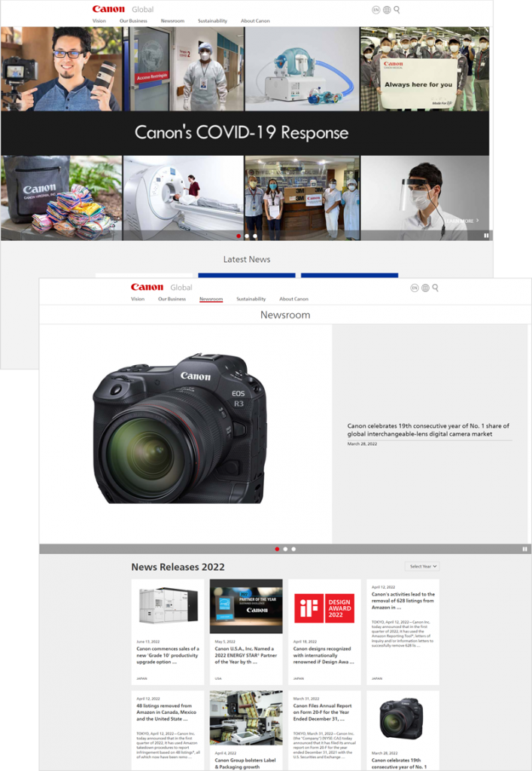The width and height of the screenshot is (532, 771).
Task: Click the Canon logo in the Newsroom window
Action: (147, 287)
